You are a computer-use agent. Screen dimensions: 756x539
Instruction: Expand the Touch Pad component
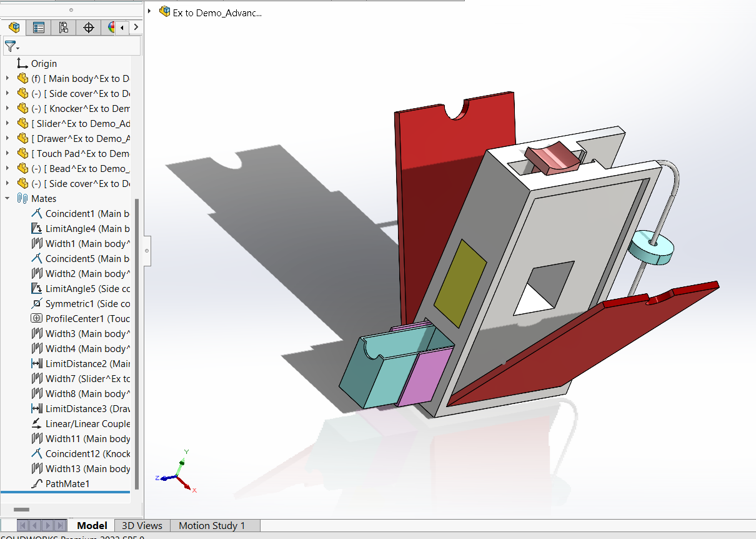(7, 153)
